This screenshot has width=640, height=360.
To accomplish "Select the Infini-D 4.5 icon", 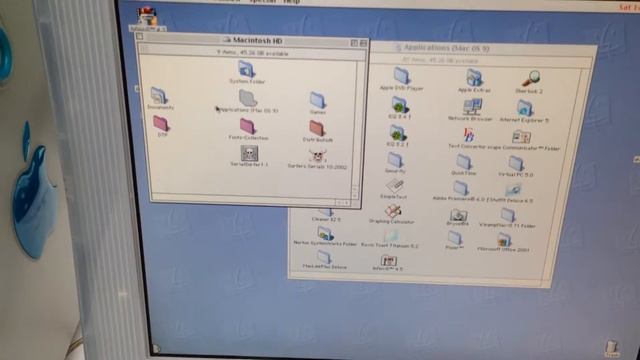I will coord(389,260).
